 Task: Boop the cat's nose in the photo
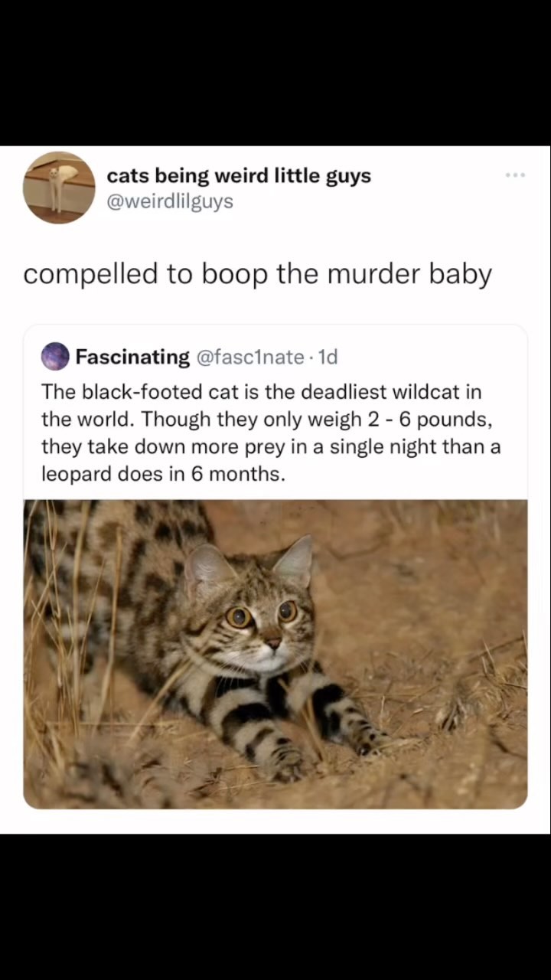[x=272, y=643]
